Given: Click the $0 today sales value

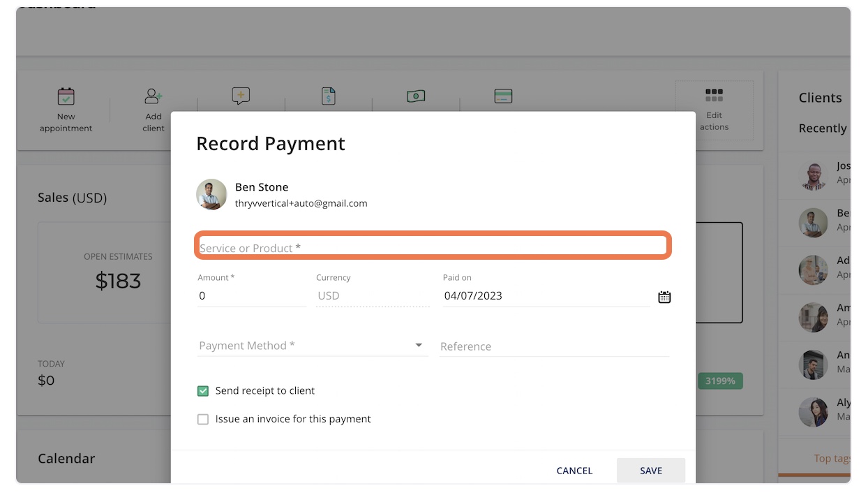Looking at the screenshot, I should [x=46, y=381].
